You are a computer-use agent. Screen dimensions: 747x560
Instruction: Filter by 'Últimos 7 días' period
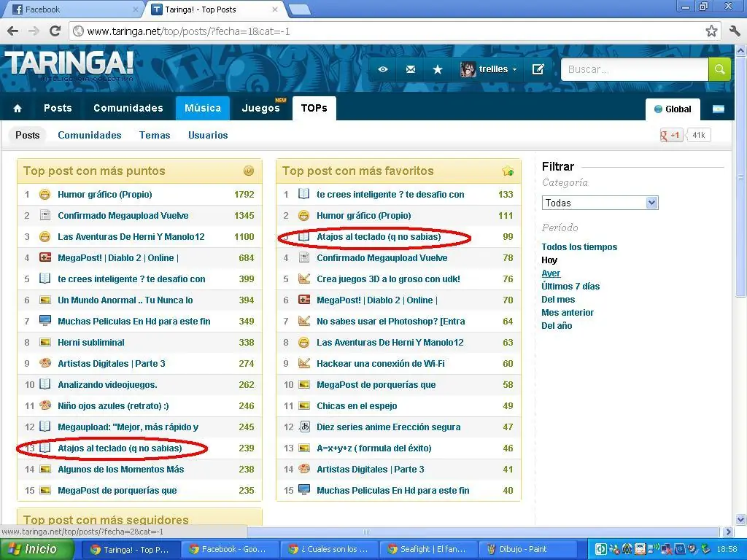(x=570, y=287)
